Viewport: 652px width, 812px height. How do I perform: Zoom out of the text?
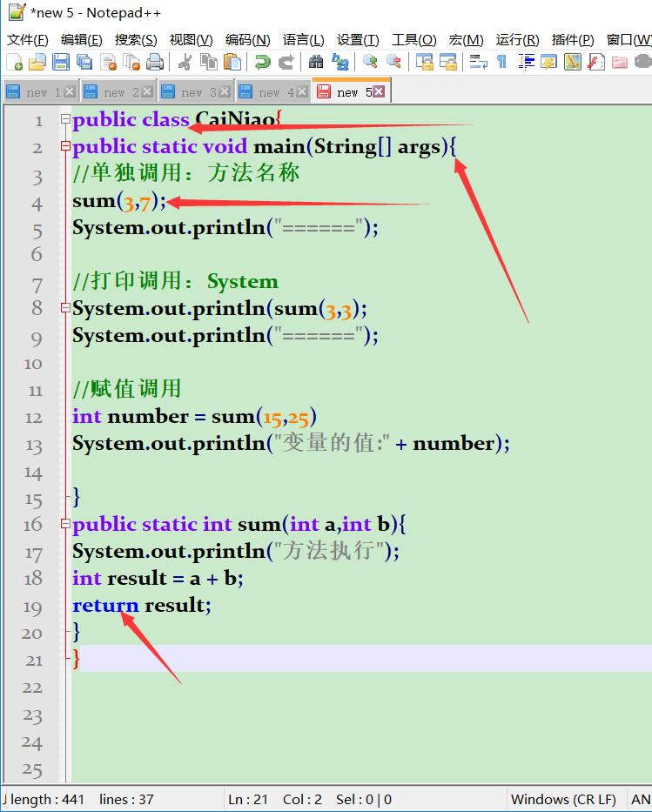pyautogui.click(x=393, y=62)
